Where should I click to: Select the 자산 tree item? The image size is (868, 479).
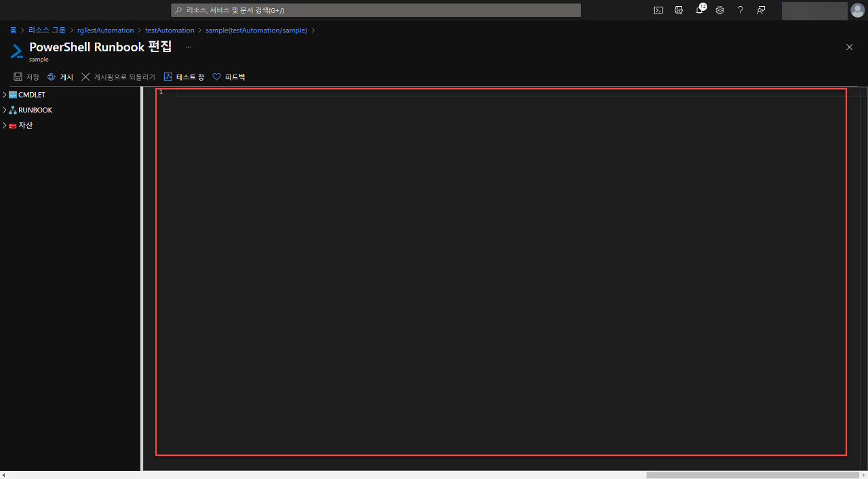(25, 125)
